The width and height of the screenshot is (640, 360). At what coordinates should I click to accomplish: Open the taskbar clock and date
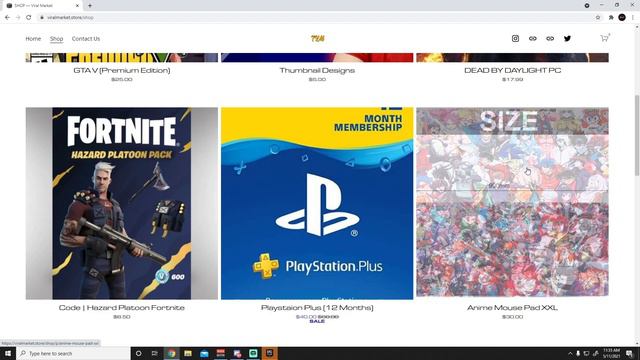pyautogui.click(x=611, y=353)
